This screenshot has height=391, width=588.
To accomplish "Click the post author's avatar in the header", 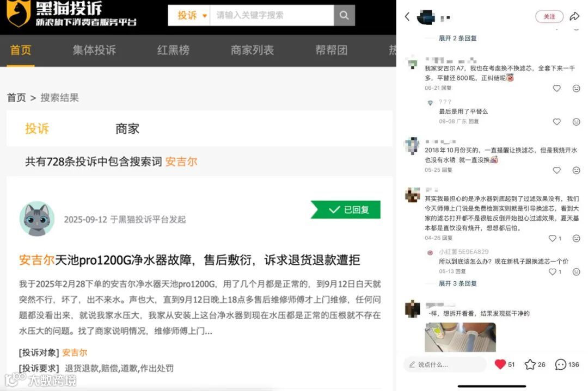I will 426,17.
